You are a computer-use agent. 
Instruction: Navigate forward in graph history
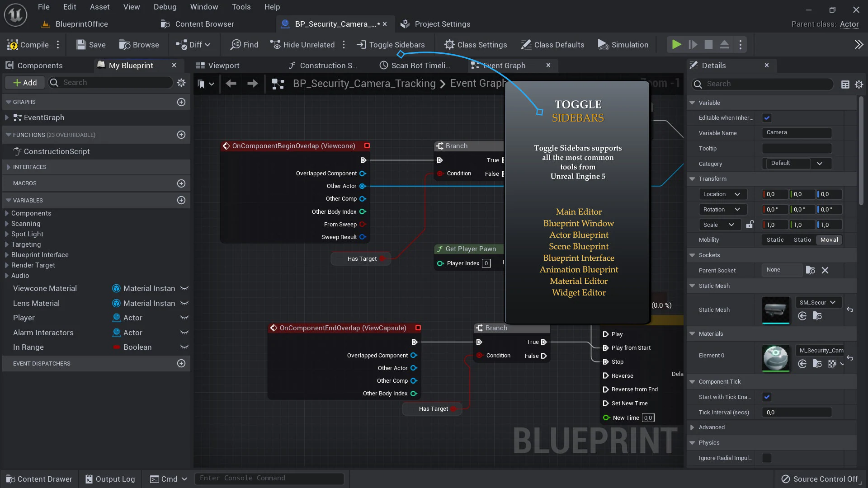pyautogui.click(x=253, y=84)
